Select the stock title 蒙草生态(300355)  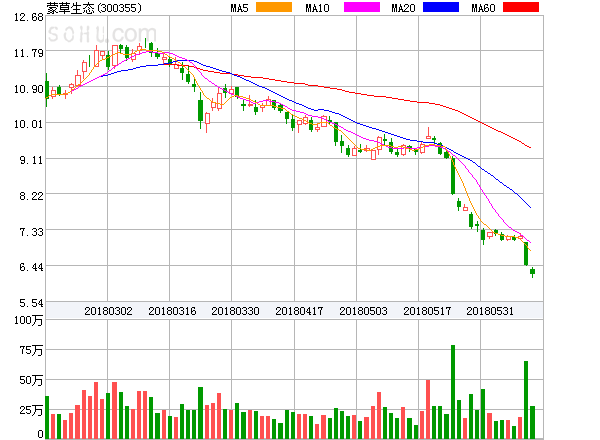[94, 8]
